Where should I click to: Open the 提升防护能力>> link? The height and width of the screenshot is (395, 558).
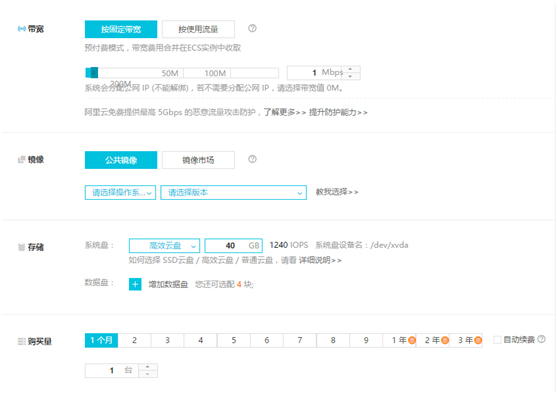tap(338, 112)
